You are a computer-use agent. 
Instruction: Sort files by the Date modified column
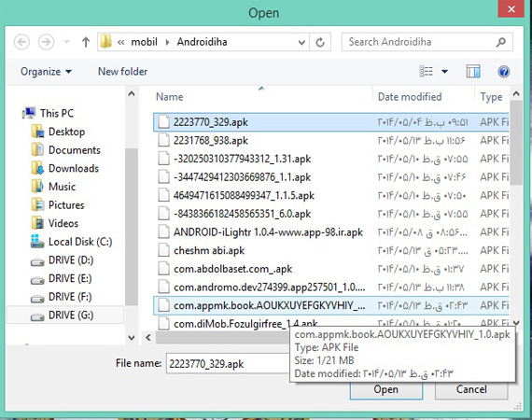coord(410,97)
